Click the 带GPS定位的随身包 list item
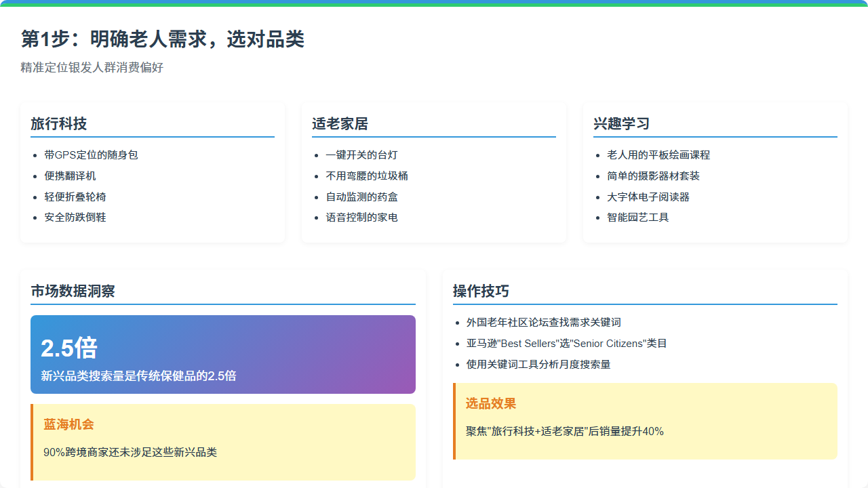Screen dimensions: 868x488 [x=91, y=155]
